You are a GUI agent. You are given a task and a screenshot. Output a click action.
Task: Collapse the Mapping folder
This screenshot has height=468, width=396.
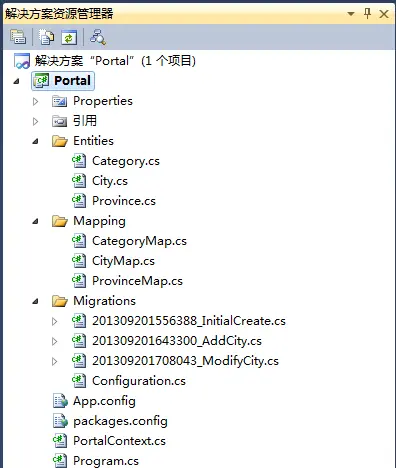point(35,222)
